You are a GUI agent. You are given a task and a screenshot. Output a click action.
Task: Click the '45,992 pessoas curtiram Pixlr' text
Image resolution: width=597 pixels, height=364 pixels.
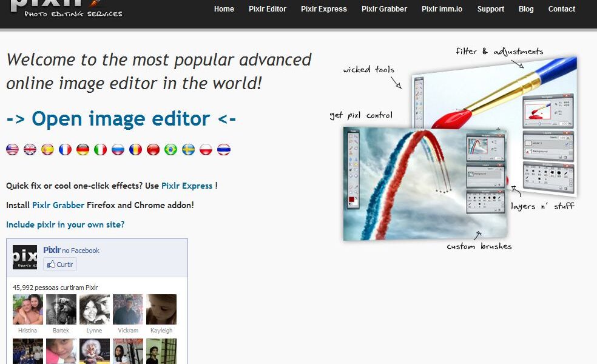(55, 288)
